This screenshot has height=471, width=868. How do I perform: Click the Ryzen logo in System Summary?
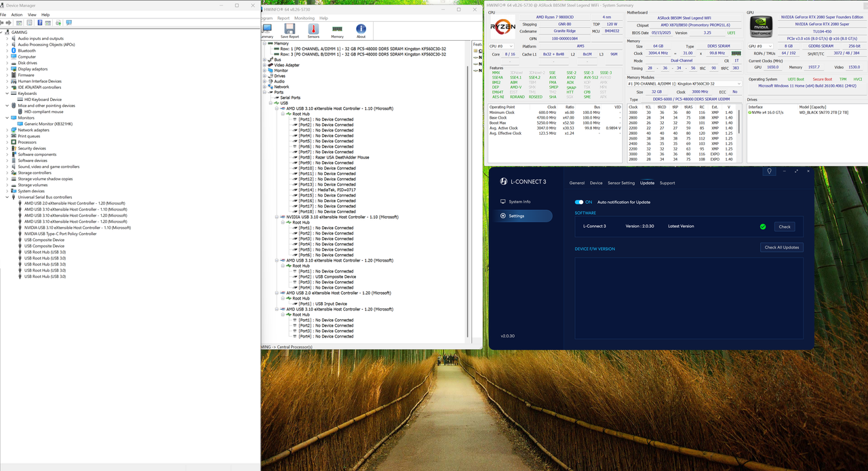[502, 26]
